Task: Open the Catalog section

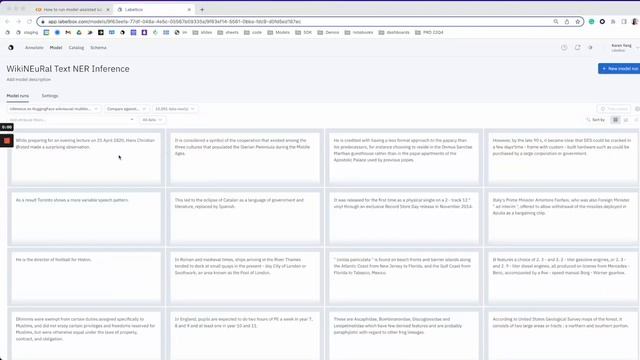Action: pos(76,48)
